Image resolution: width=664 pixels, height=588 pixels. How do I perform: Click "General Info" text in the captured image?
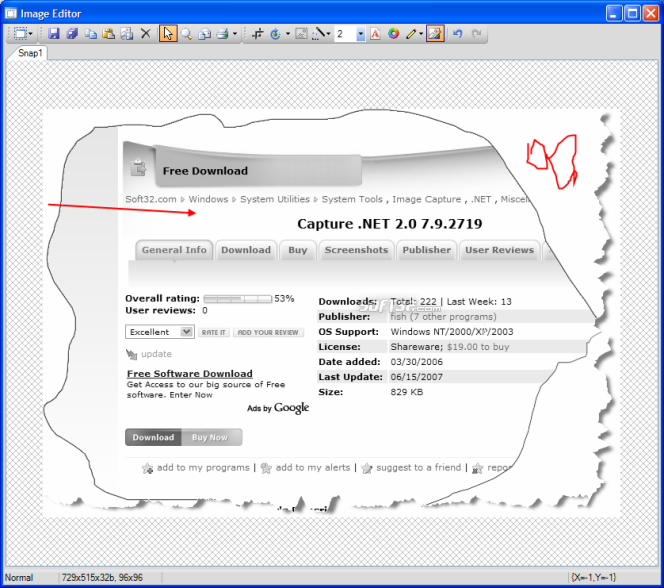174,250
